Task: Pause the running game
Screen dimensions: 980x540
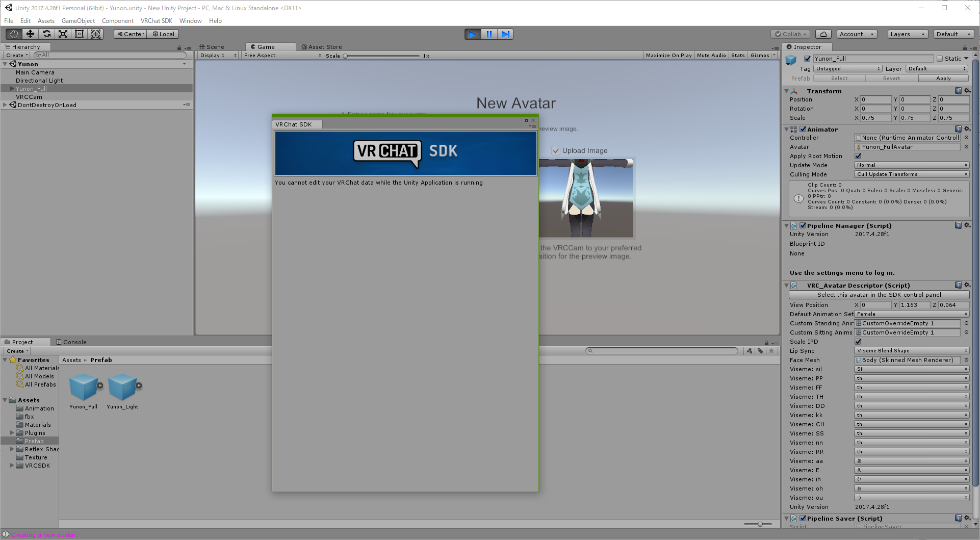Action: 489,34
